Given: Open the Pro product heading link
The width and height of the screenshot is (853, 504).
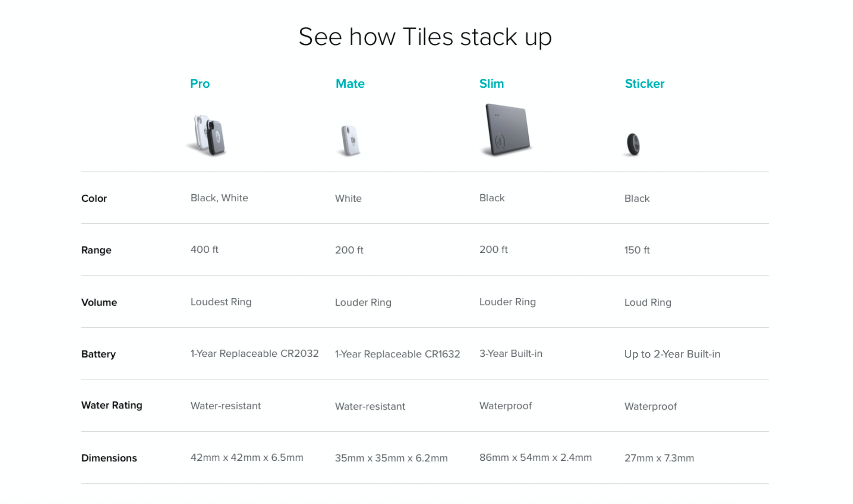Looking at the screenshot, I should coord(200,84).
